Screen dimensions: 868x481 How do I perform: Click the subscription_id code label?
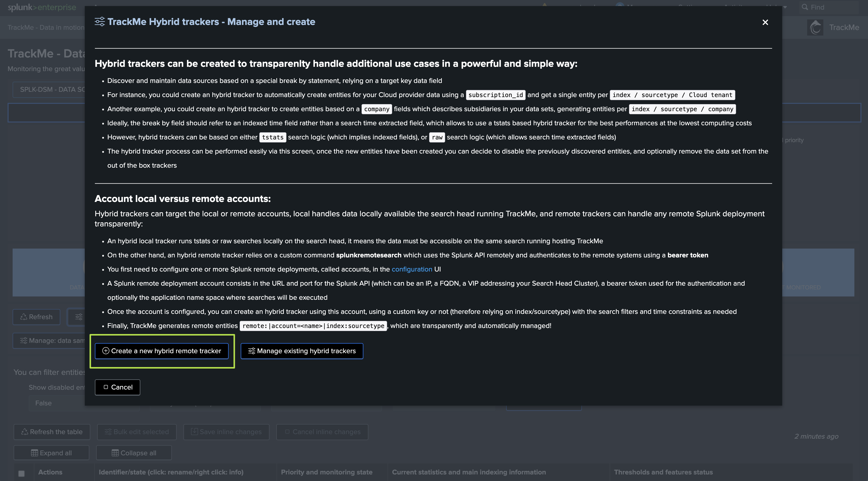(x=495, y=95)
